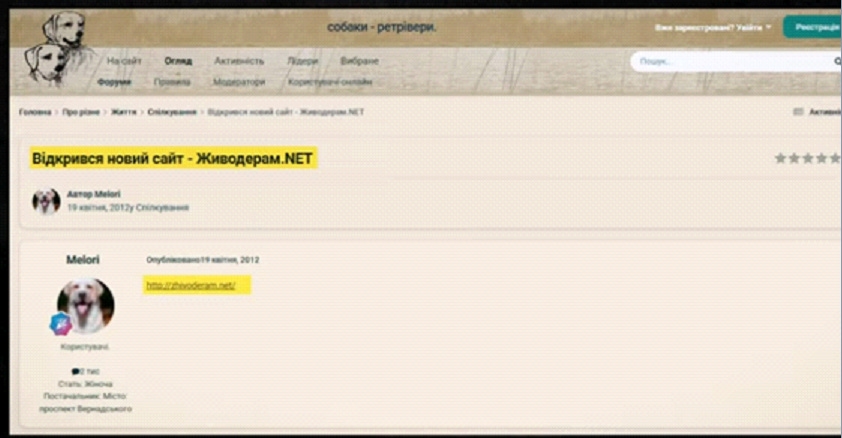Click the 'Головна' breadcrumb link

coord(35,112)
